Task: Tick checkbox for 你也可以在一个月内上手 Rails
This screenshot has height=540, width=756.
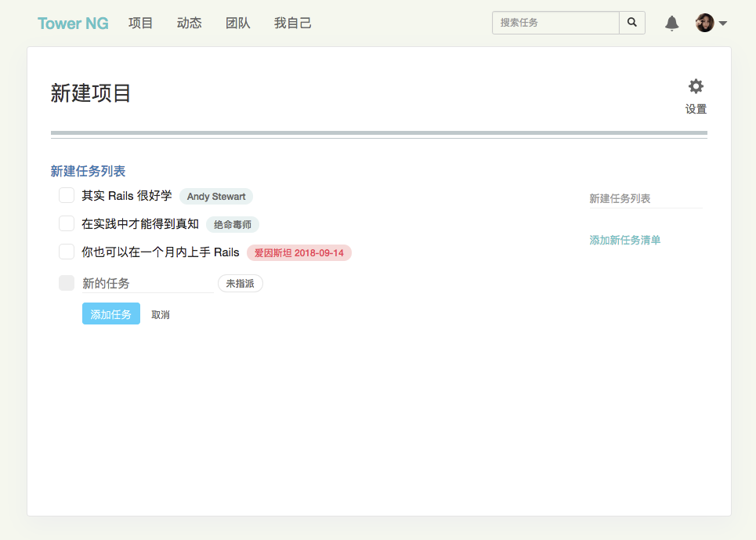Action: click(x=67, y=252)
